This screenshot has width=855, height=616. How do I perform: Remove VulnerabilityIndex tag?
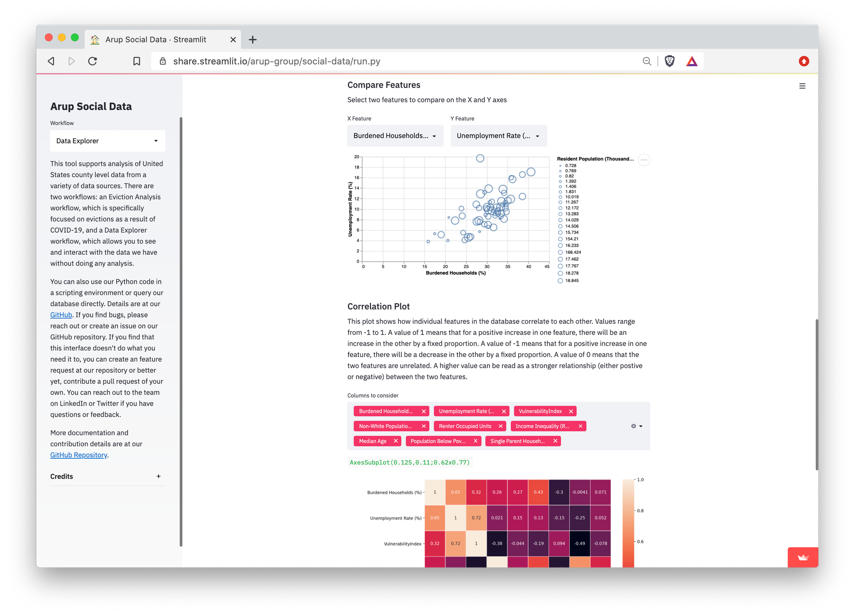pos(571,411)
